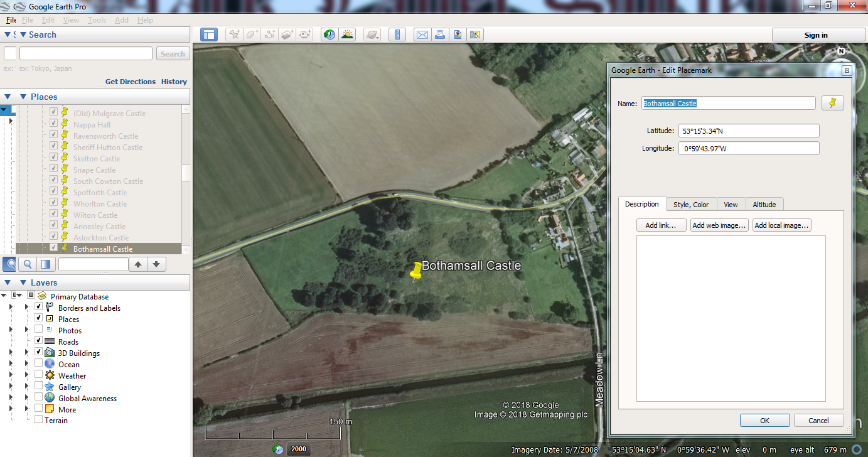Click the placemark description text area
The width and height of the screenshot is (868, 457).
731,319
